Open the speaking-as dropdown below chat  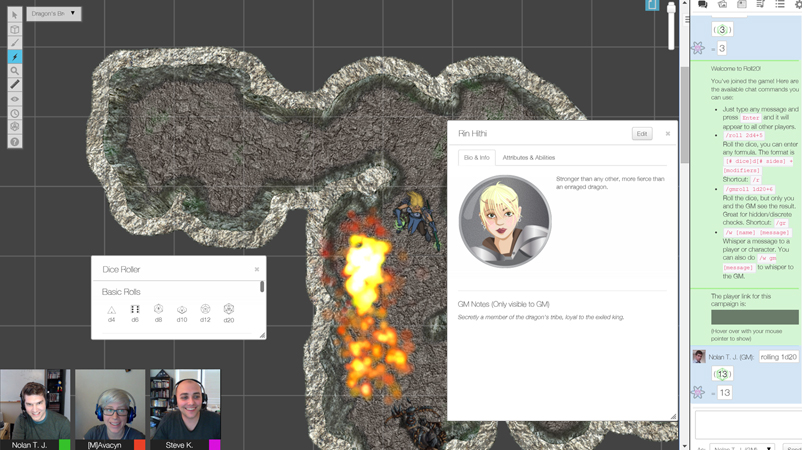click(x=742, y=447)
